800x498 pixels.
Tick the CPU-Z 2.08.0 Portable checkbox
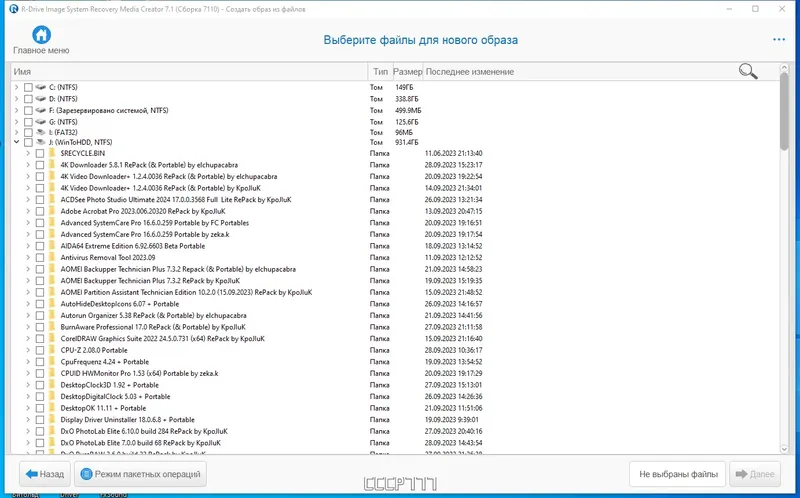point(40,350)
